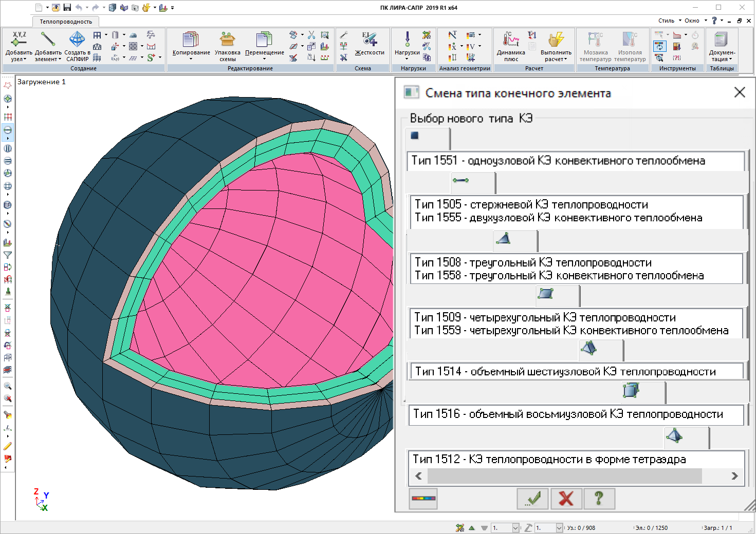This screenshot has width=756, height=534.
Task: Cancel with the red X button
Action: (566, 499)
